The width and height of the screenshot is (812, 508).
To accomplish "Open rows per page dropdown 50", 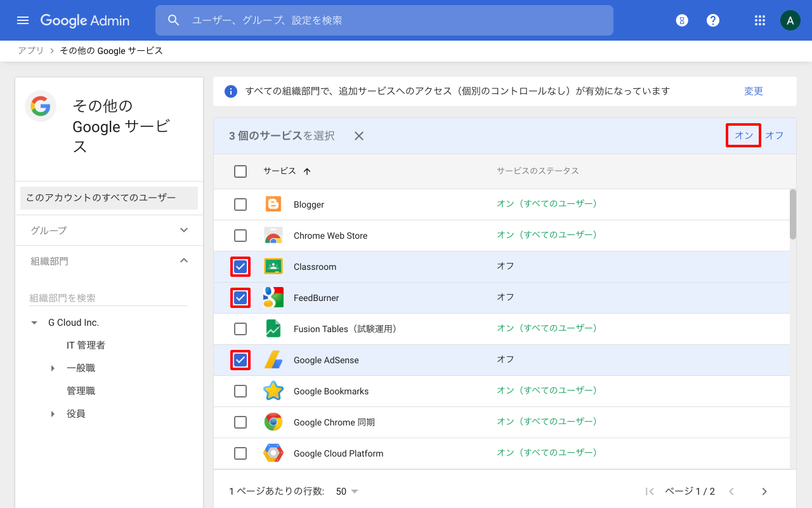I will pos(347,491).
